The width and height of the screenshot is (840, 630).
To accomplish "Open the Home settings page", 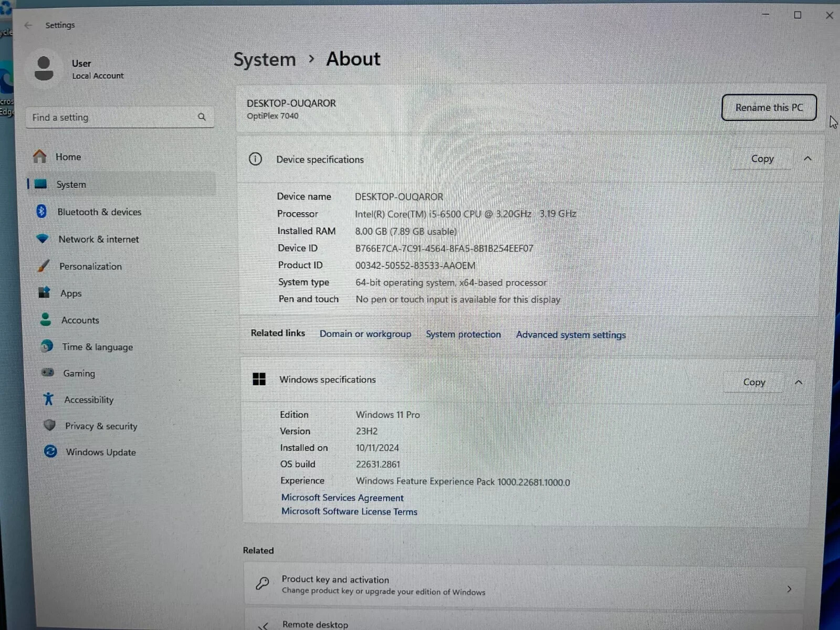I will [120, 156].
